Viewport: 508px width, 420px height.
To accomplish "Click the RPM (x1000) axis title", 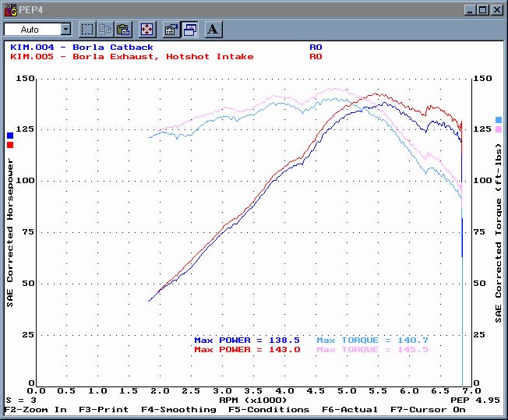I will click(253, 401).
